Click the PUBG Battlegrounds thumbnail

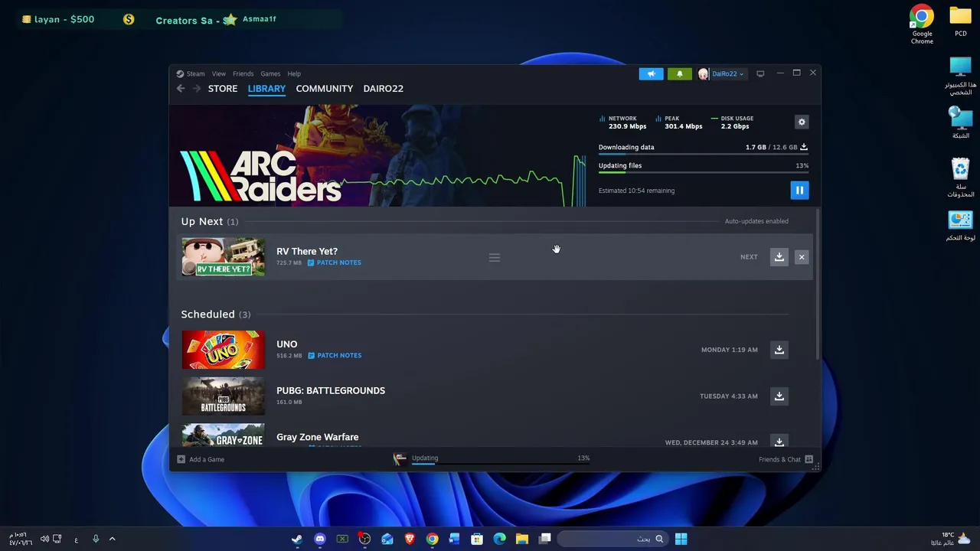pyautogui.click(x=223, y=396)
